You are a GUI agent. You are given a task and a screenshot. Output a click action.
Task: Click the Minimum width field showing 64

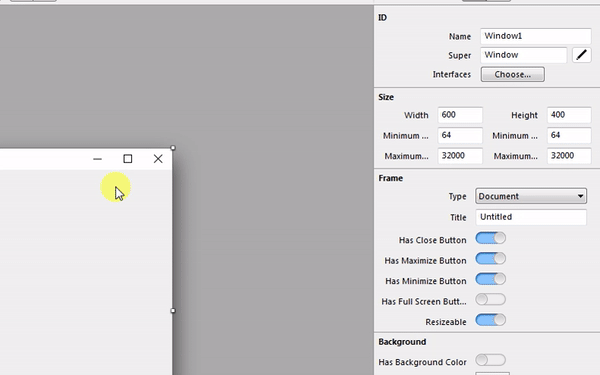click(460, 135)
